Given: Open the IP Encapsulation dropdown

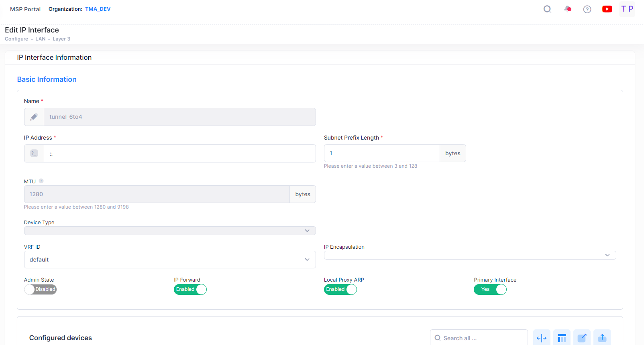Looking at the screenshot, I should 470,255.
